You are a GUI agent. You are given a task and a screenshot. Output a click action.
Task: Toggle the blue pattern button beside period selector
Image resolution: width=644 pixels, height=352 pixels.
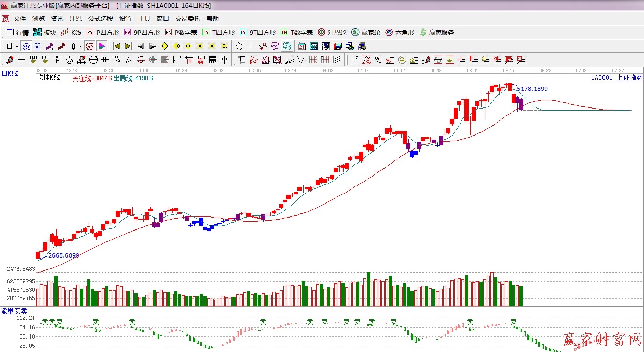[x=25, y=46]
